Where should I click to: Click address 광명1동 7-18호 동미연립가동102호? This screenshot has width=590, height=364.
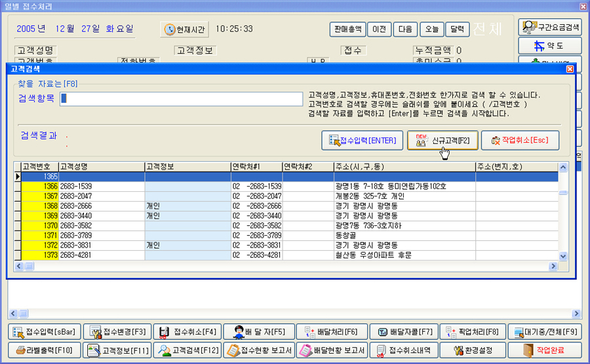pyautogui.click(x=404, y=187)
